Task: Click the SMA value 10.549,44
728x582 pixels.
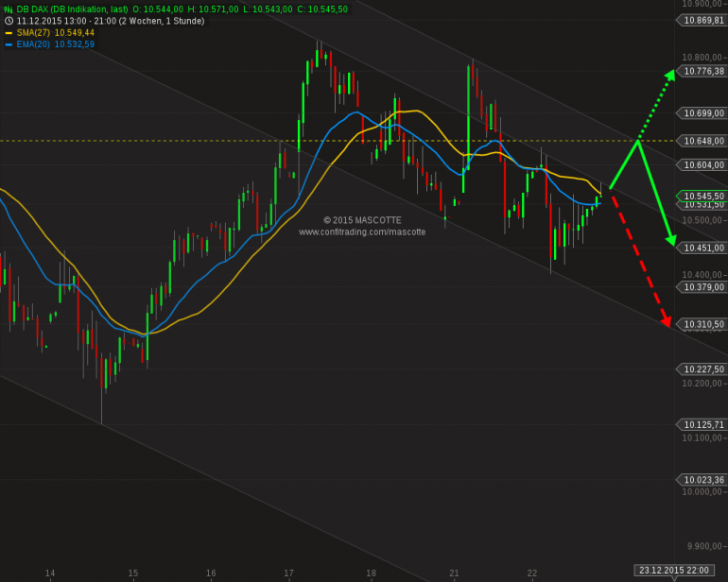Action: coord(75,32)
